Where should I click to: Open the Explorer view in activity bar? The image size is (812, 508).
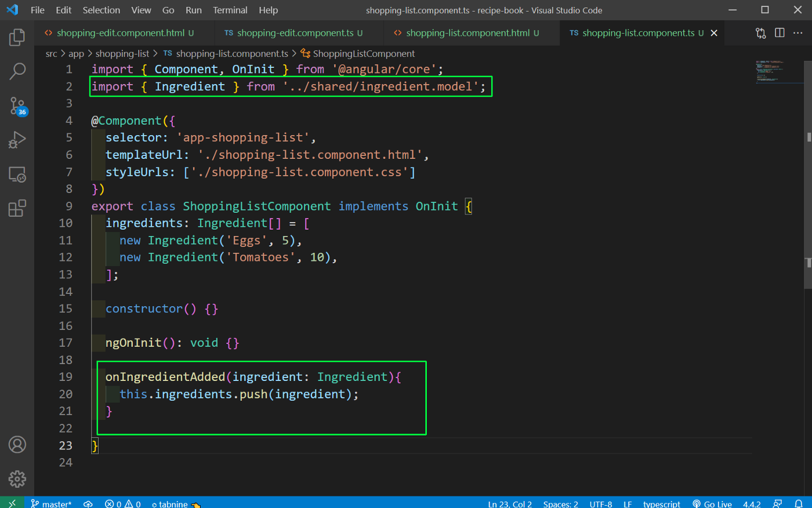pos(17,37)
